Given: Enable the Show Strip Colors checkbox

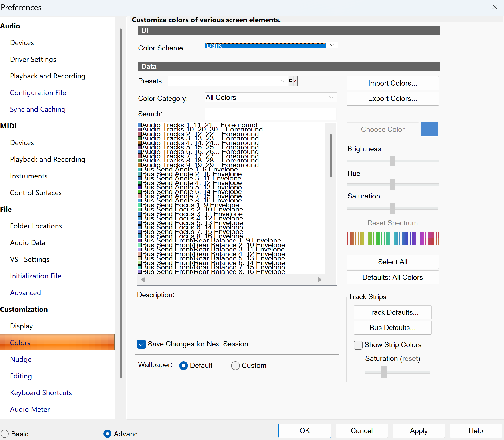Looking at the screenshot, I should pyautogui.click(x=358, y=345).
